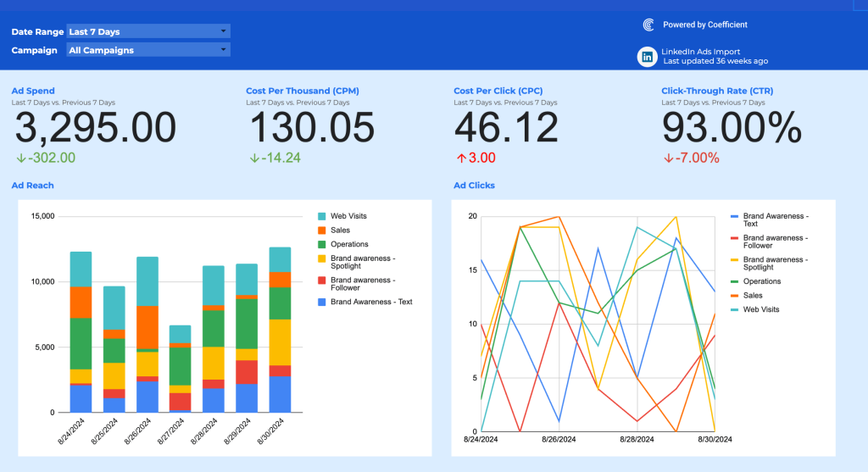Click the Date Range dropdown arrow
The width and height of the screenshot is (868, 472).
pyautogui.click(x=223, y=31)
